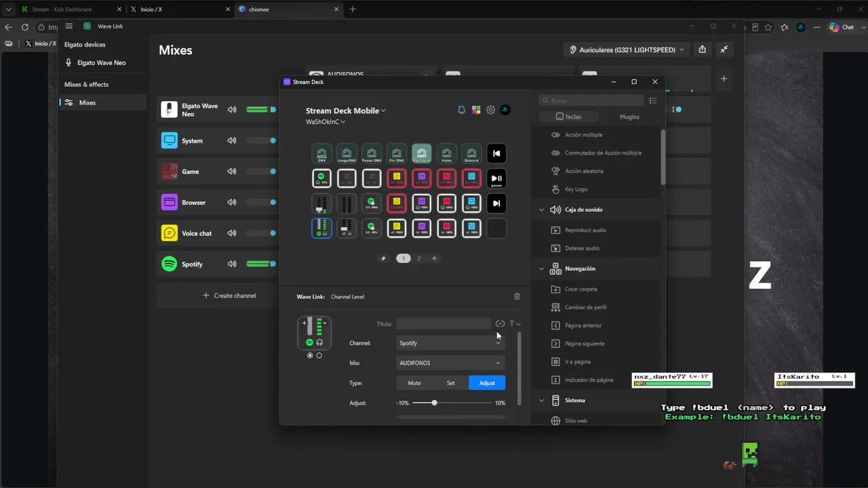This screenshot has width=868, height=488.
Task: Collapse the Sistema category
Action: click(541, 400)
